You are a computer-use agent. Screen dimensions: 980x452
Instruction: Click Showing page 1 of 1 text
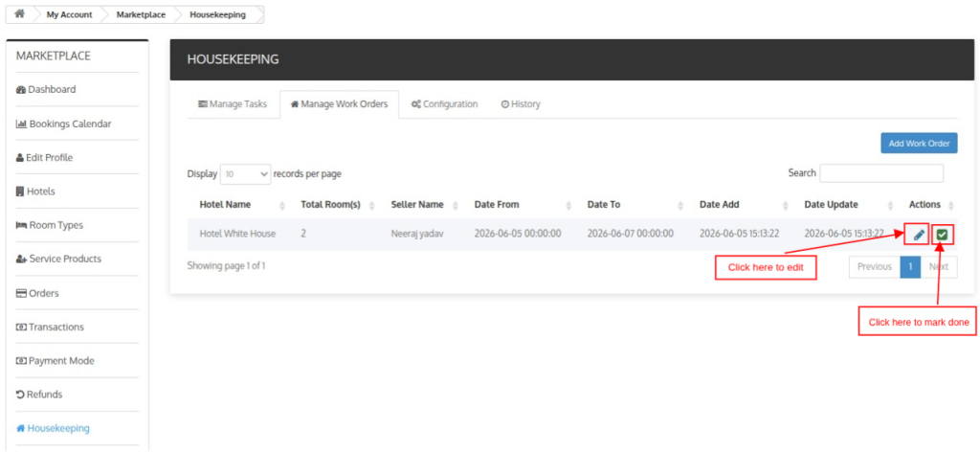point(226,265)
